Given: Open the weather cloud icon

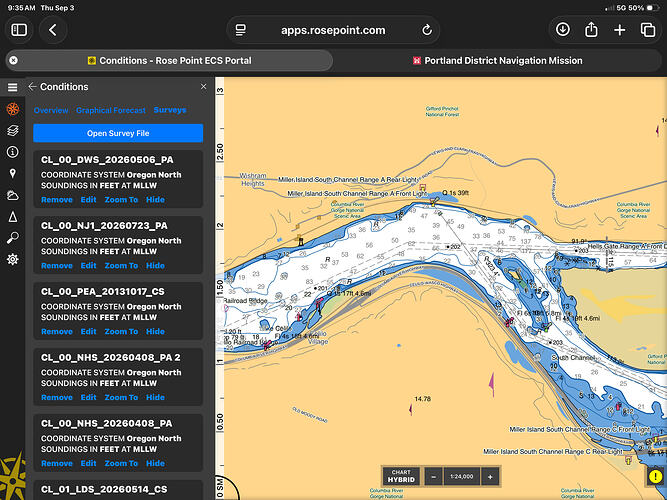Looking at the screenshot, I should (x=13, y=195).
